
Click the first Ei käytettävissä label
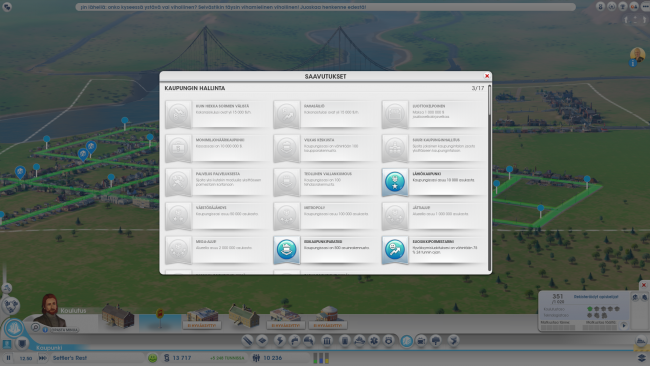point(202,326)
